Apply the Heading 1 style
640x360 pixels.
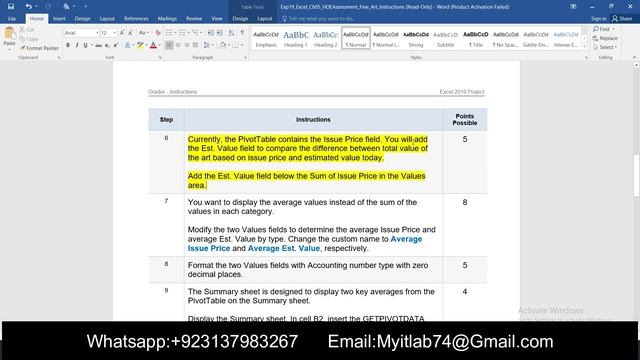pyautogui.click(x=296, y=38)
